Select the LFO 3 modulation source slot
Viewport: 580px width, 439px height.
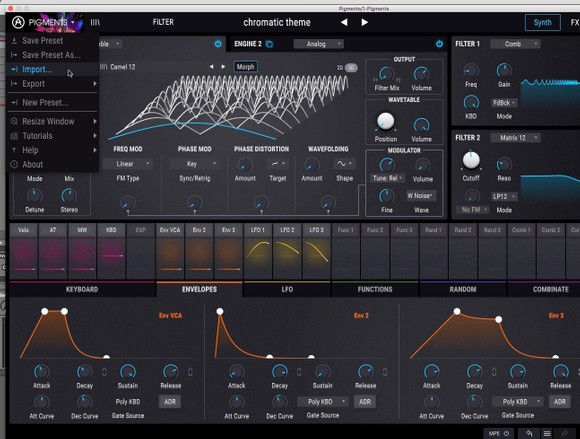click(317, 251)
